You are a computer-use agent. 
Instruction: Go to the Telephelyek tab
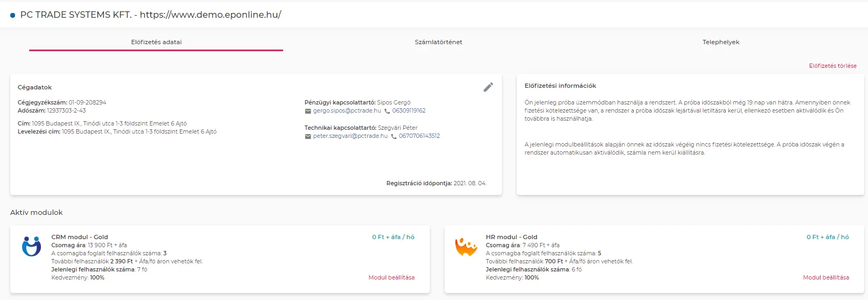coord(720,42)
